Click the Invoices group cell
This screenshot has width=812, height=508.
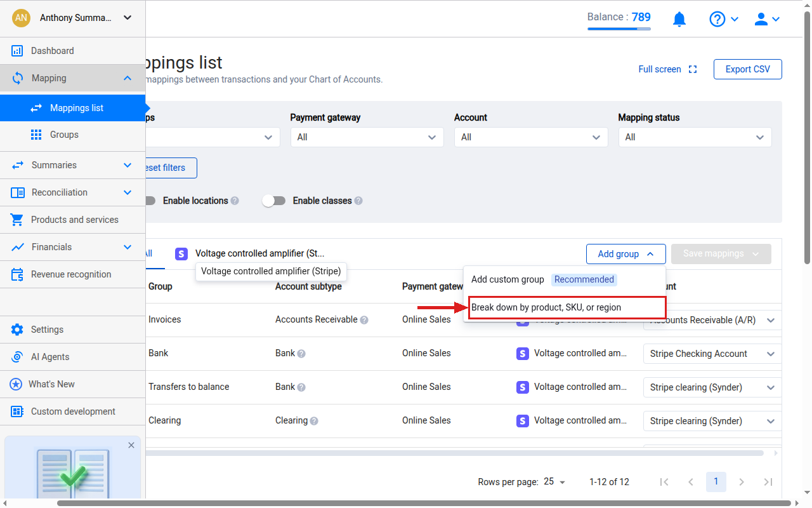tap(165, 319)
